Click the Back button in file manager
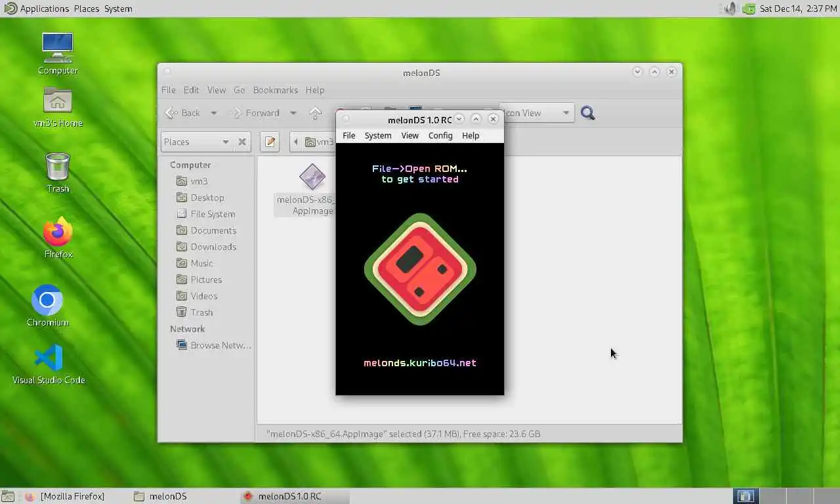The image size is (840, 504). point(183,113)
